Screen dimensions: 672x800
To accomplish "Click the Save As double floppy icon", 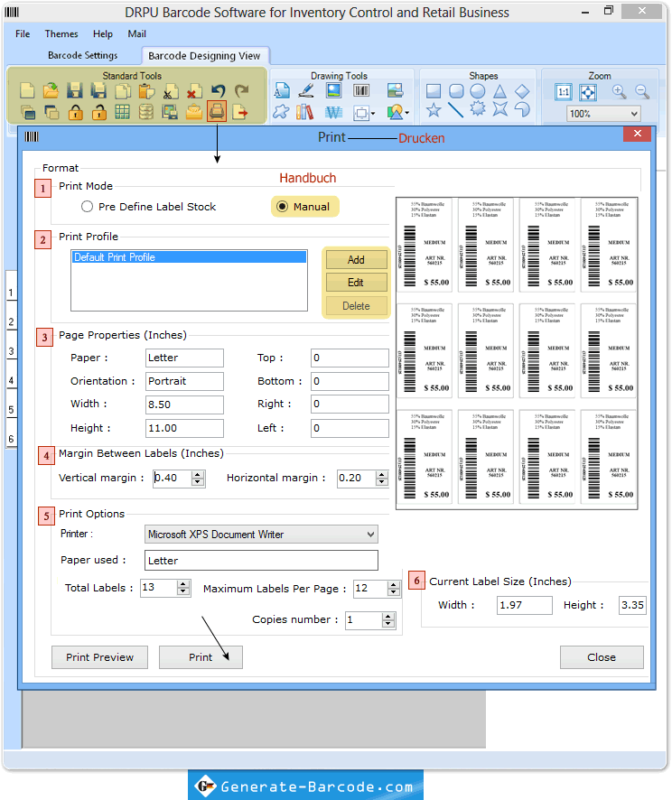I will (x=98, y=91).
